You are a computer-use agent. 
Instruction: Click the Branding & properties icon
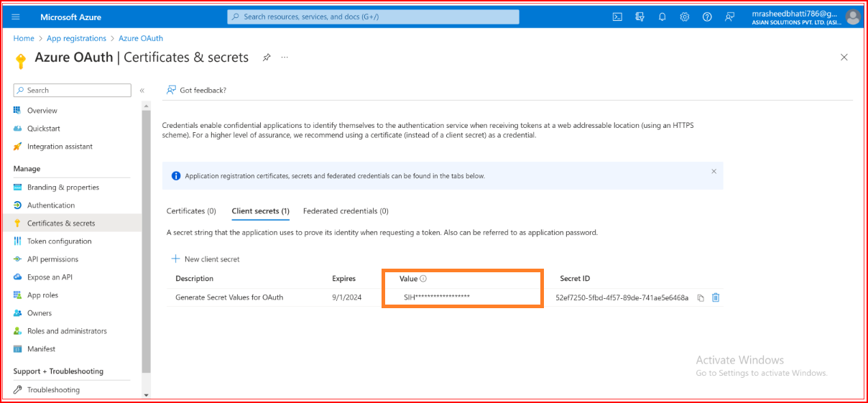pyautogui.click(x=18, y=187)
